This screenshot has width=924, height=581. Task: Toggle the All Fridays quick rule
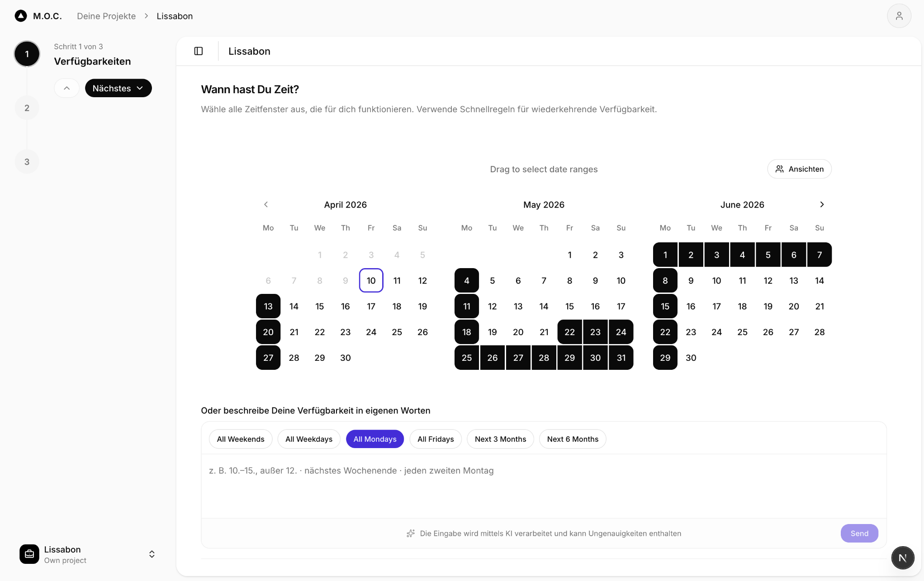tap(435, 439)
